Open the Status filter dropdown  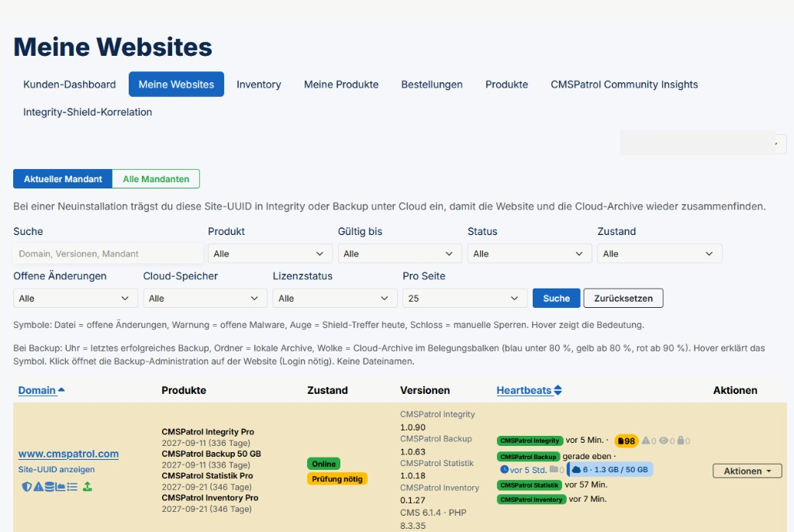coord(530,254)
